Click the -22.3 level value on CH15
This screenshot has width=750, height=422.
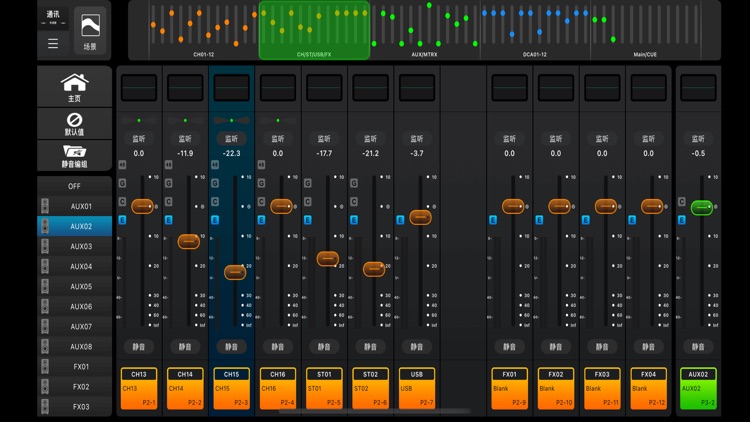tap(232, 154)
